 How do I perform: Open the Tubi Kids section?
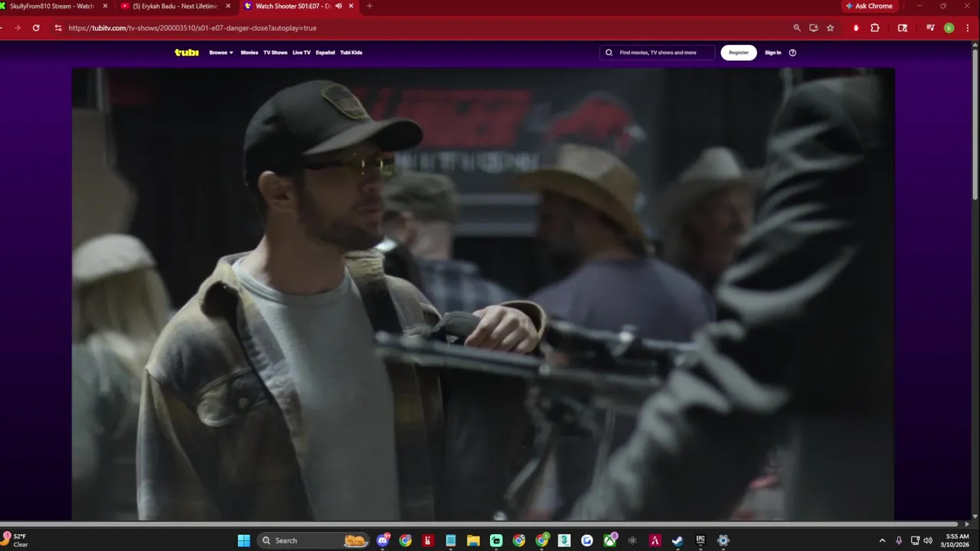pos(351,53)
